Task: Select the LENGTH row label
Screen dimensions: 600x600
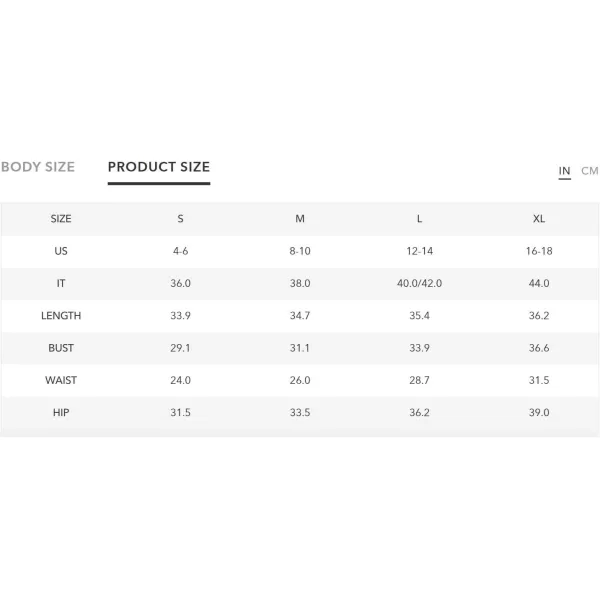Action: coord(61,316)
